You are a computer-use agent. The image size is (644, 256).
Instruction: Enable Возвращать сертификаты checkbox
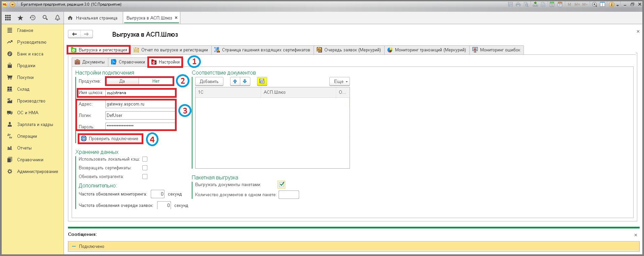(x=145, y=168)
